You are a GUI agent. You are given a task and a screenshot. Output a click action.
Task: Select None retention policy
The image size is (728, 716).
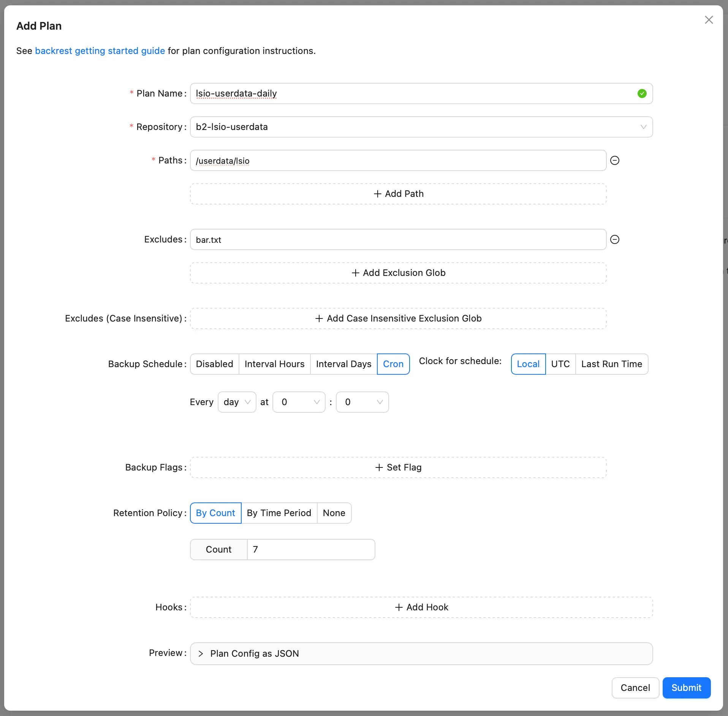coord(334,513)
